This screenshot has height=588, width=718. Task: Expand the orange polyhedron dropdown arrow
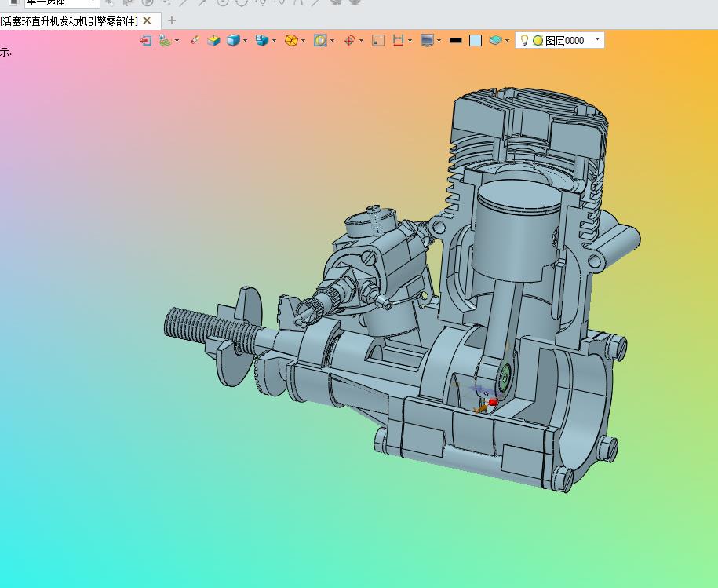304,40
